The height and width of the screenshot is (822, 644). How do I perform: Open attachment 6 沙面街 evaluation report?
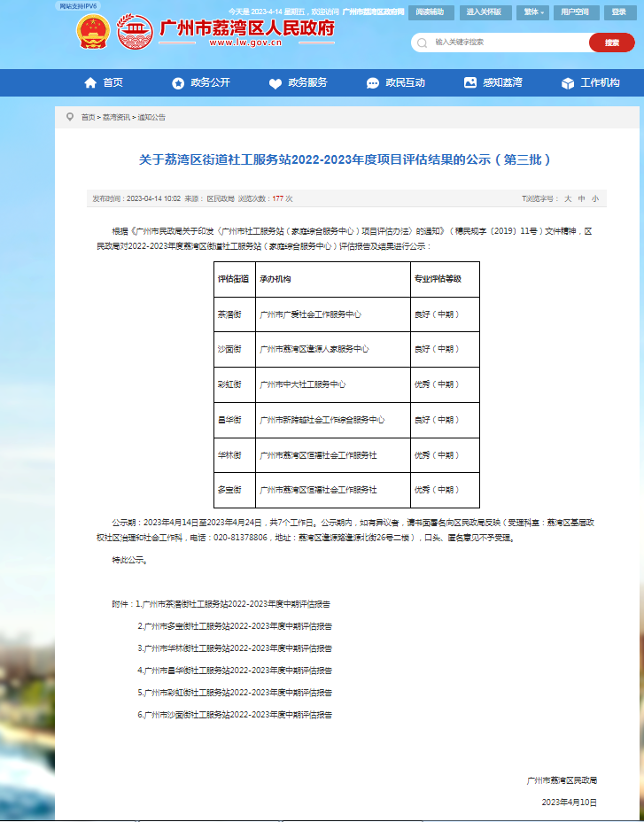coord(235,715)
